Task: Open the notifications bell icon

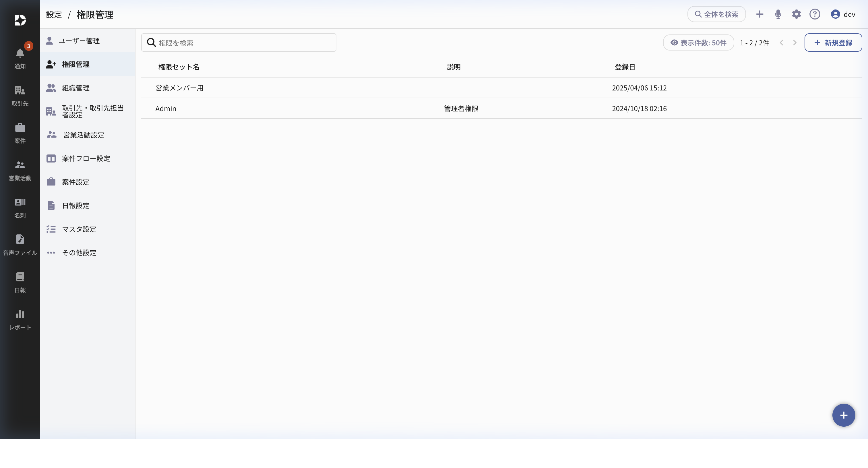Action: coord(20,53)
